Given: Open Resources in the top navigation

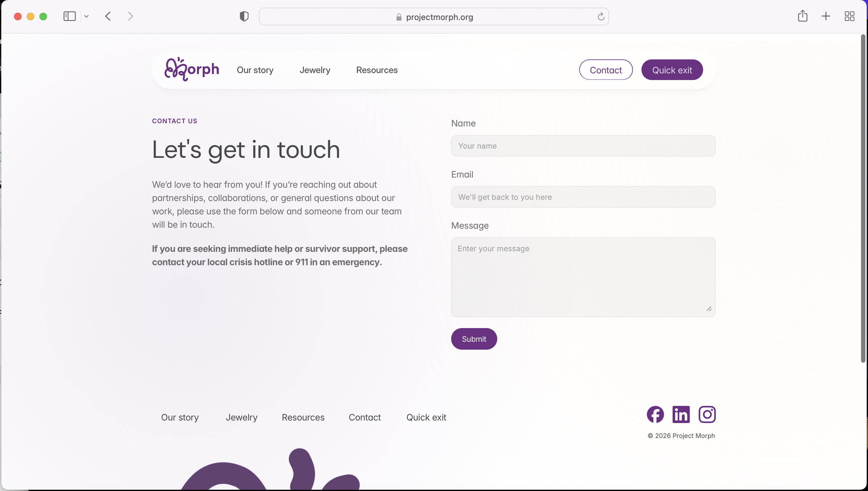Looking at the screenshot, I should coord(377,70).
